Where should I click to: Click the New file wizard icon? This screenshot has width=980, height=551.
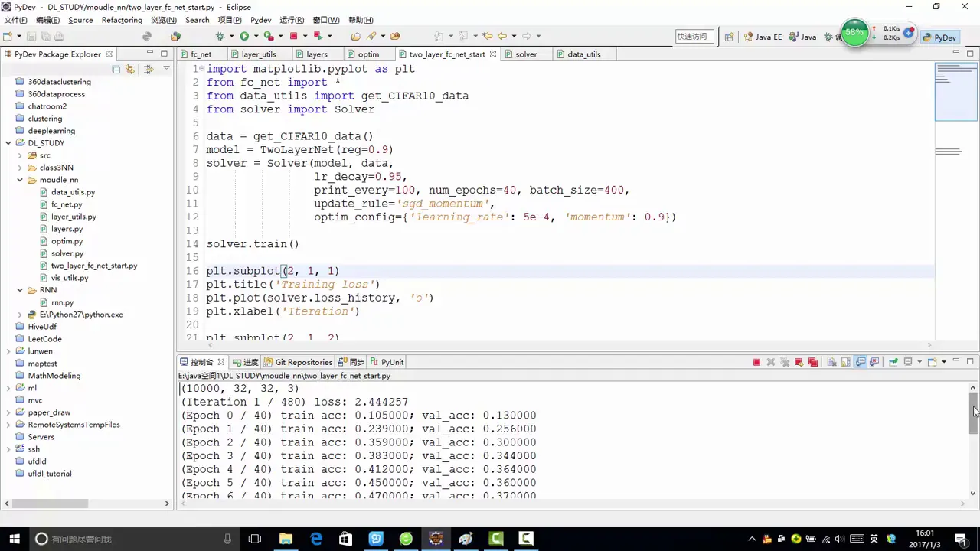pyautogui.click(x=8, y=36)
